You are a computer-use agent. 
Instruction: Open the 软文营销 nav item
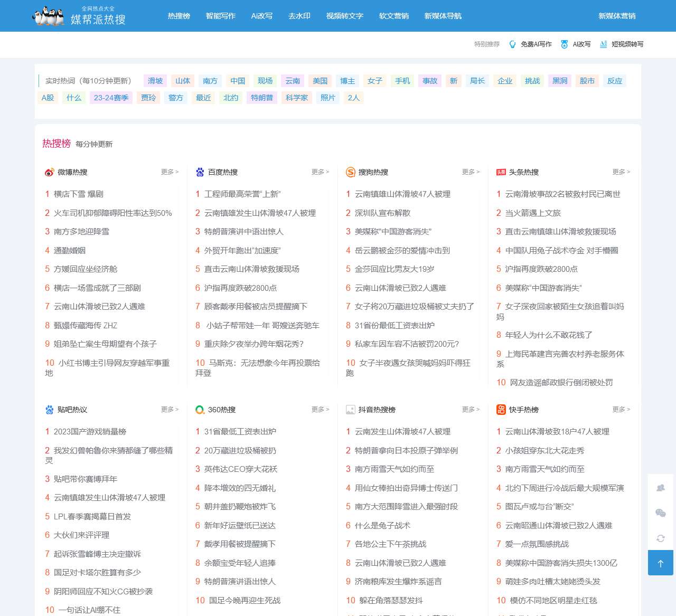(394, 16)
